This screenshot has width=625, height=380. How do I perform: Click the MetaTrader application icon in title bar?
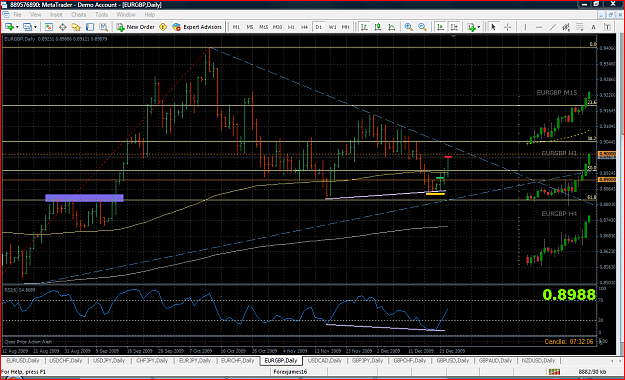pos(4,5)
